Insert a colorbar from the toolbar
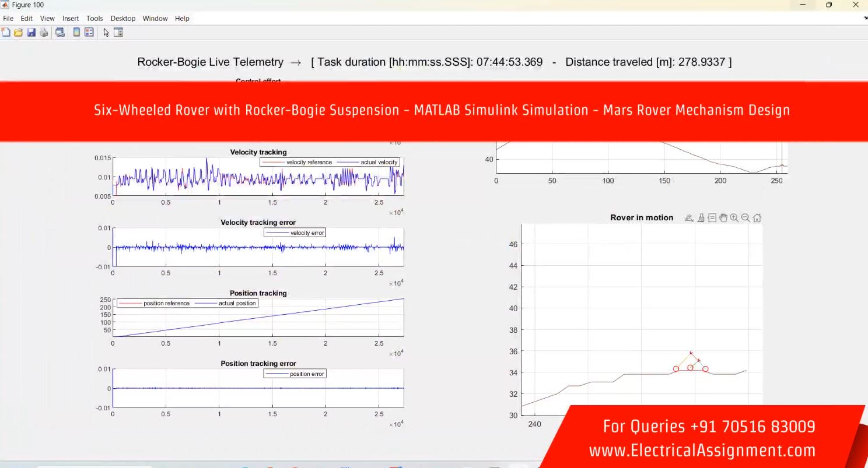The height and width of the screenshot is (468, 868). 76,33
